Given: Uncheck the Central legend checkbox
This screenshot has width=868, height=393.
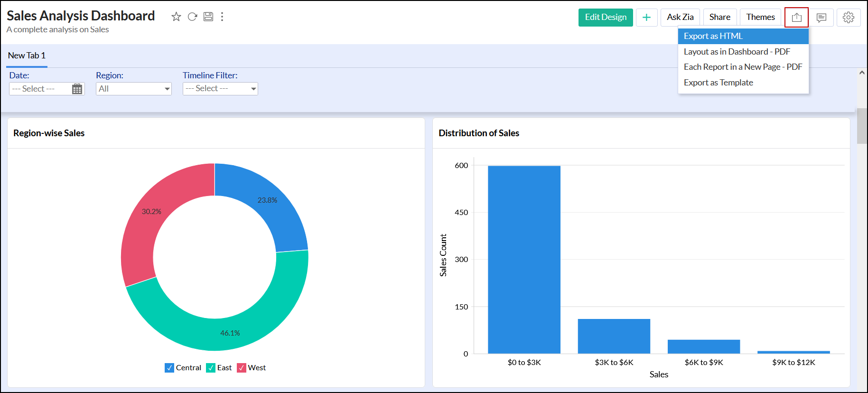Looking at the screenshot, I should click(169, 368).
